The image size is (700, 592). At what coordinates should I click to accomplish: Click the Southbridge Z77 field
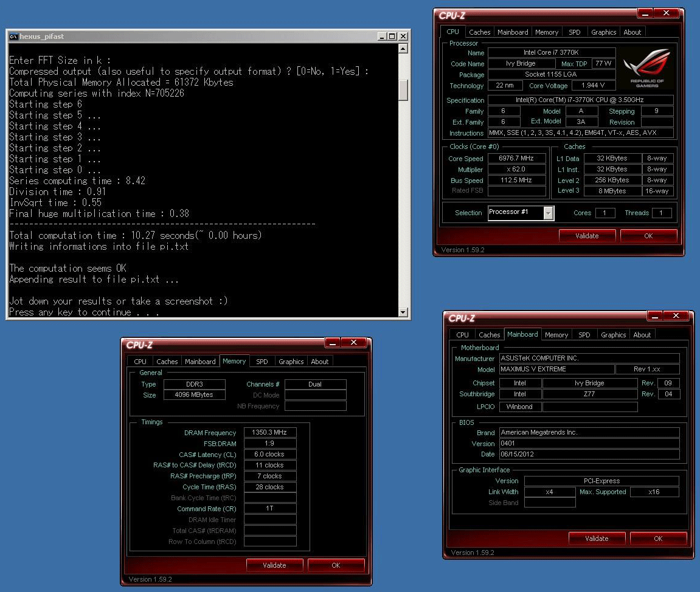pos(590,394)
